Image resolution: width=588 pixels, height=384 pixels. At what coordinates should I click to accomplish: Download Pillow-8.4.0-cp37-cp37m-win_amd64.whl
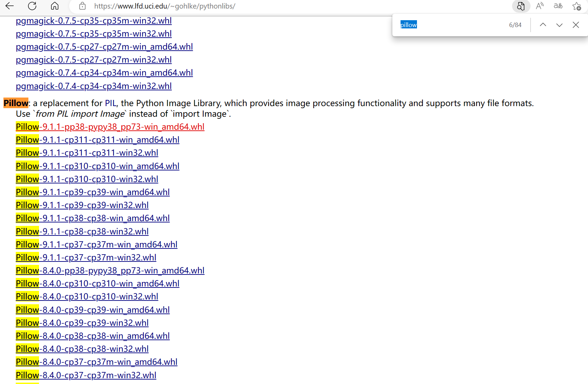pos(96,362)
